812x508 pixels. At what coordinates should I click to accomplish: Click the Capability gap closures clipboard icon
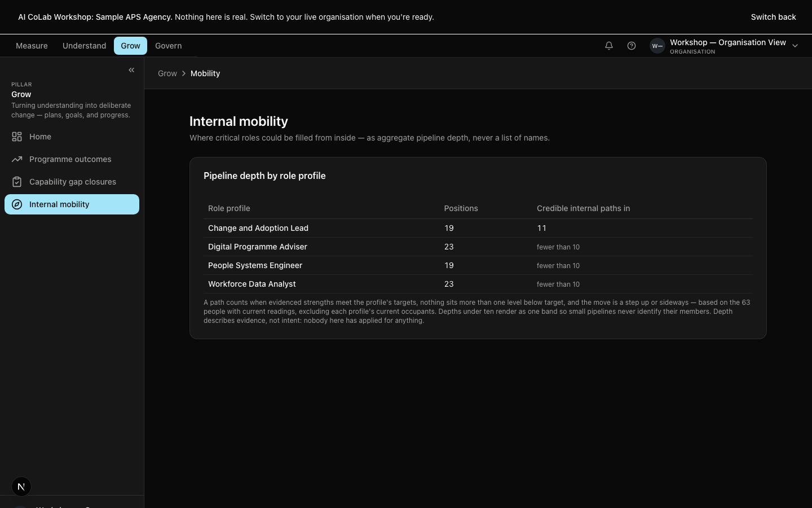(x=17, y=182)
